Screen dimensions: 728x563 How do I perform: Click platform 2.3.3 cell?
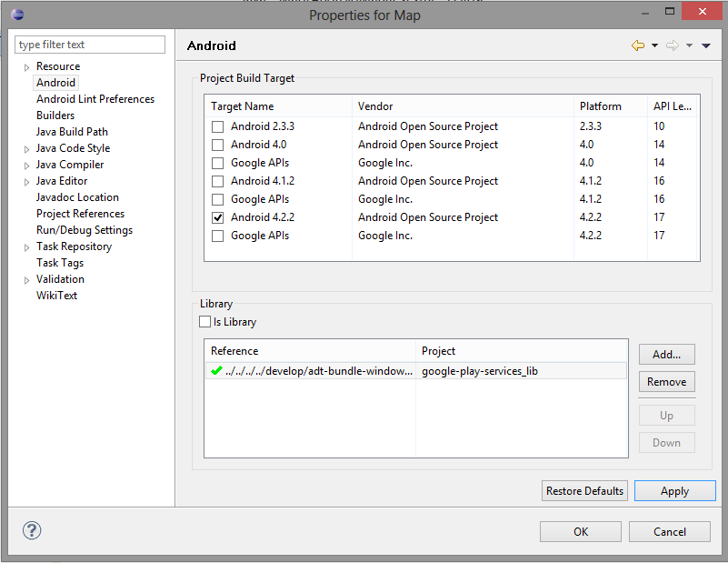(x=591, y=126)
